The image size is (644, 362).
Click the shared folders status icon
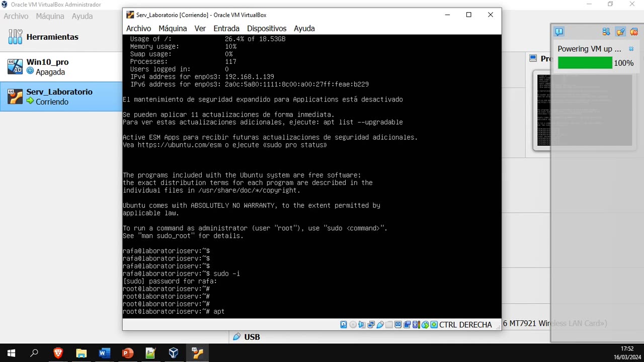tap(389, 325)
